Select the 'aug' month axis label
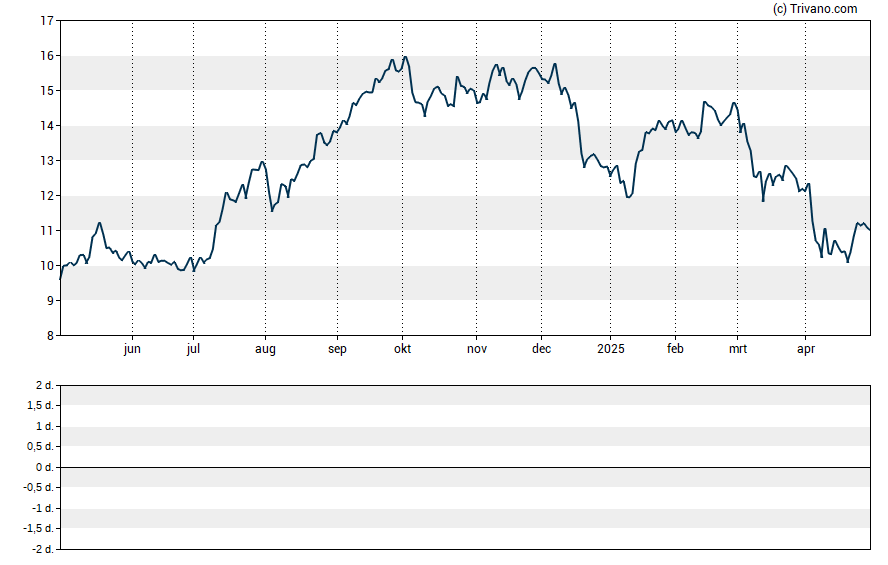This screenshot has width=888, height=565. (x=265, y=349)
